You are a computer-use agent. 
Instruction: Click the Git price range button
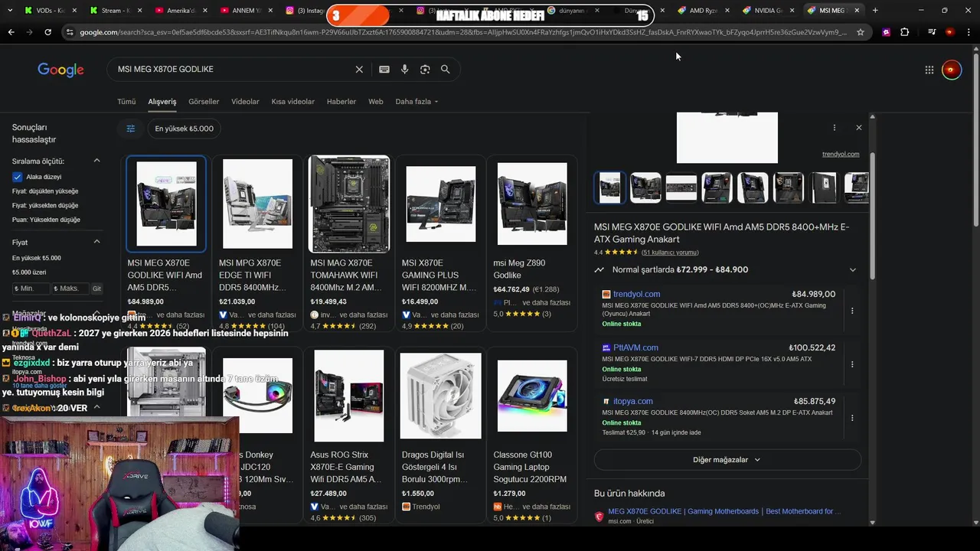click(96, 289)
